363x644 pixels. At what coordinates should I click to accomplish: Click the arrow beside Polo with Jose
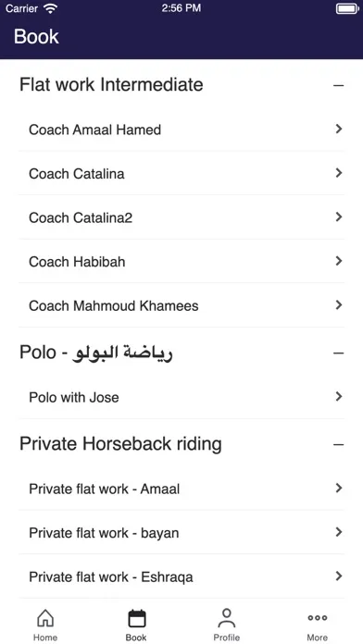pyautogui.click(x=339, y=396)
